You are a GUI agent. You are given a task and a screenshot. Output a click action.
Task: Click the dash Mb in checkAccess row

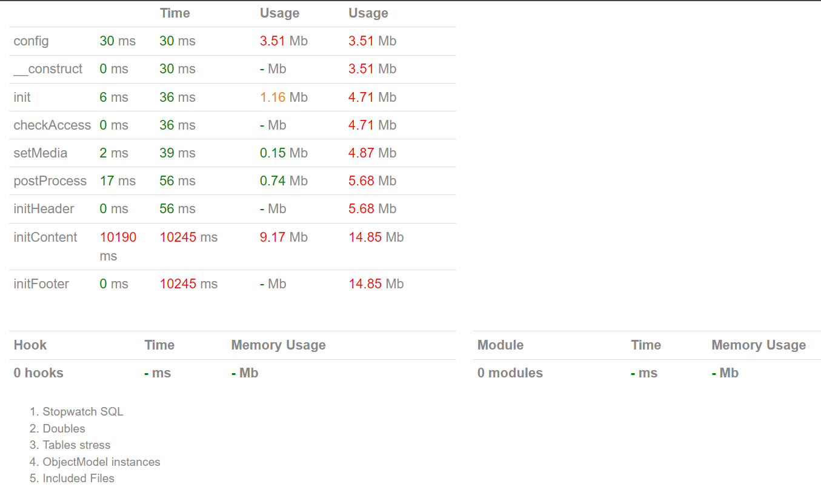[273, 125]
